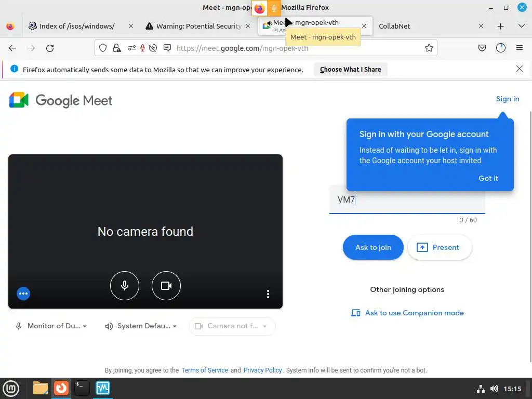Click the Sign in link
This screenshot has width=532, height=399.
tap(508, 99)
